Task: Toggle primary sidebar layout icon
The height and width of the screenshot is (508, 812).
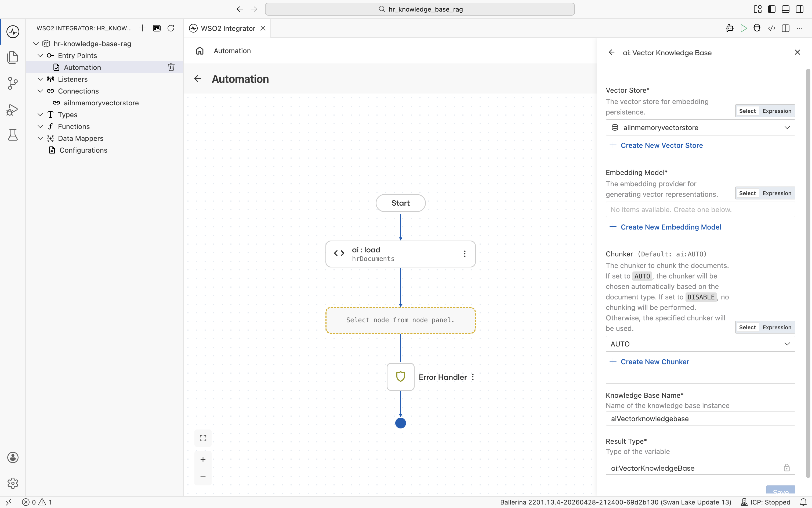Action: click(x=772, y=9)
